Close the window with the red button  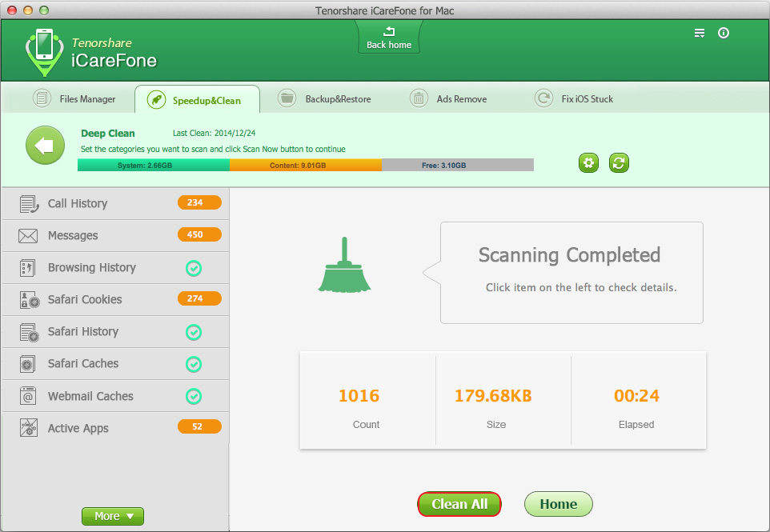coord(12,10)
